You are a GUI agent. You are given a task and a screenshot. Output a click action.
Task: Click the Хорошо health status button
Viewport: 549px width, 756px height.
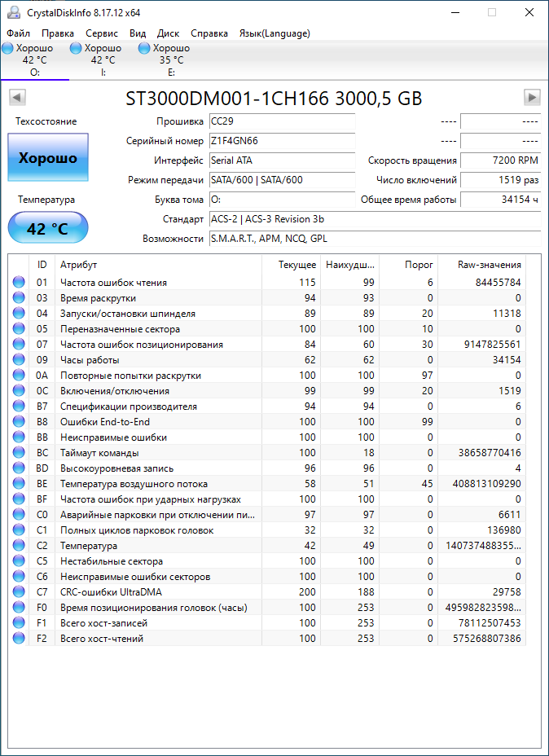coord(48,158)
